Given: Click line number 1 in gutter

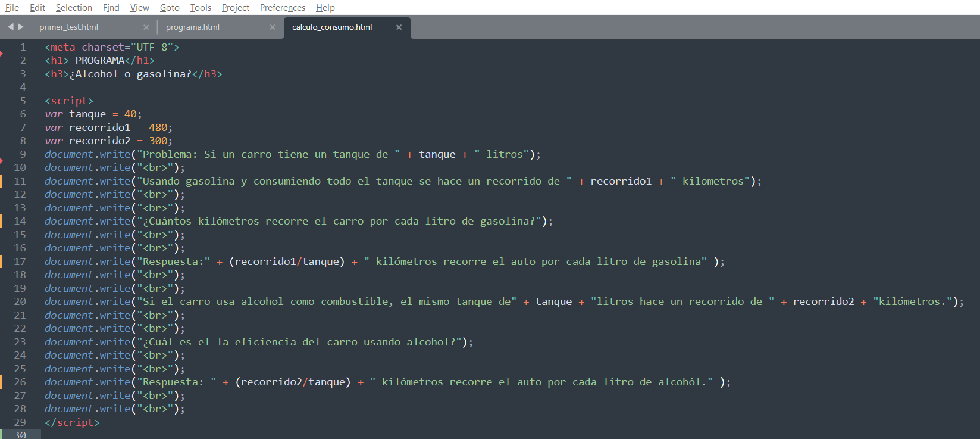Looking at the screenshot, I should click(x=23, y=47).
